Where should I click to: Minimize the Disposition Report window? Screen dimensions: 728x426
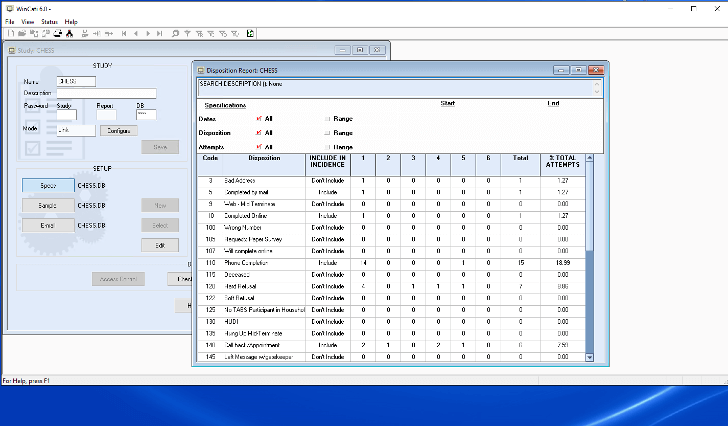561,70
